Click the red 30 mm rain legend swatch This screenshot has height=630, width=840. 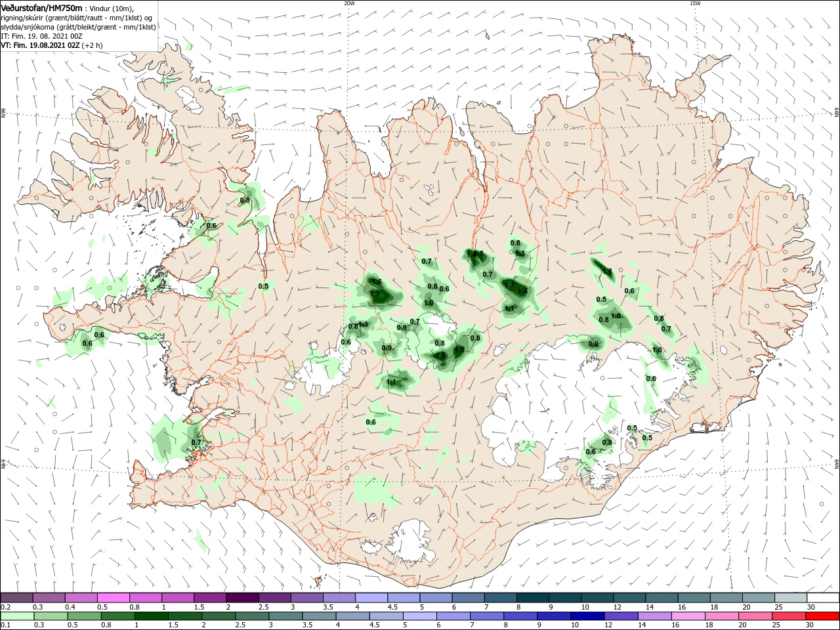click(x=823, y=616)
